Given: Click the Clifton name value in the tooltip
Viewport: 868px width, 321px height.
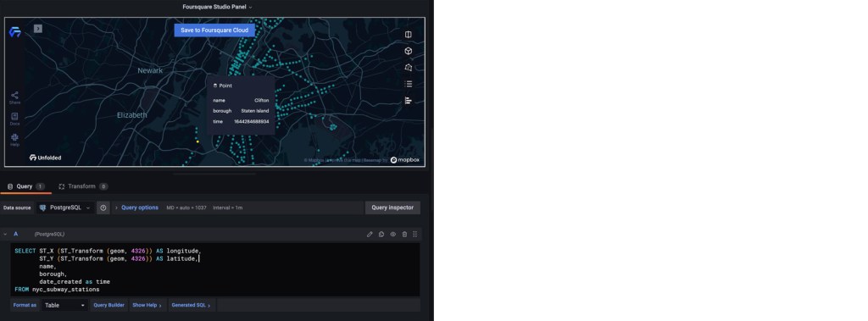Looking at the screenshot, I should coord(261,100).
